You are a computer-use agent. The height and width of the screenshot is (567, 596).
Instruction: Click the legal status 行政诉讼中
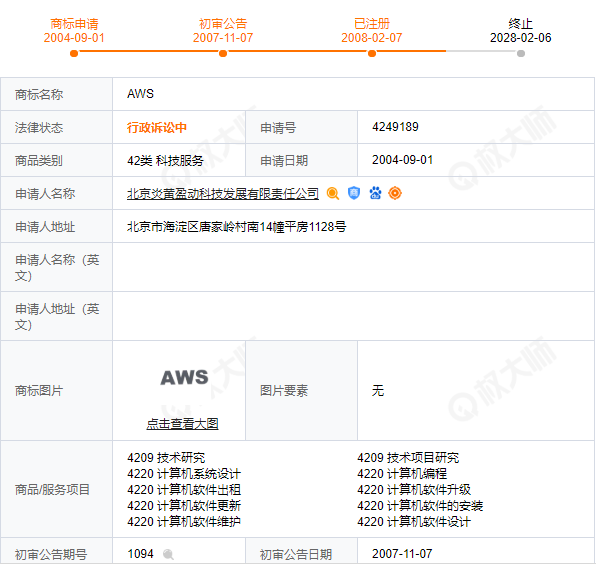coord(157,128)
